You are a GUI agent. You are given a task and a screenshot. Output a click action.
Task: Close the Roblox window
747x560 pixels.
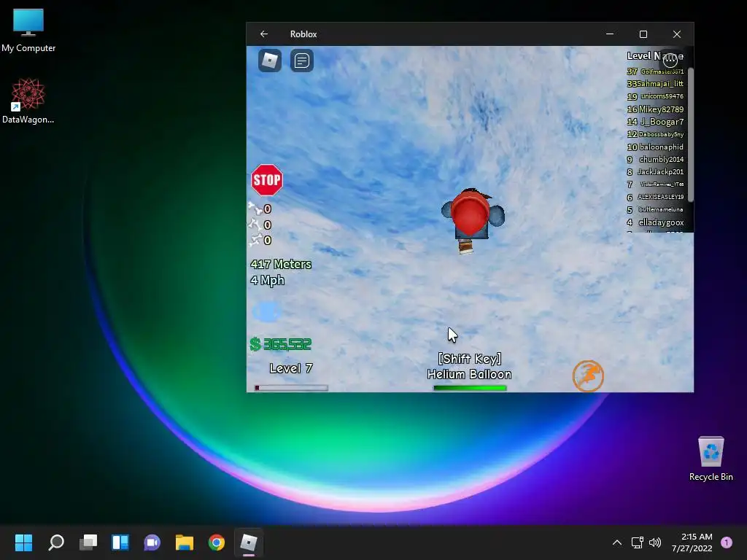pos(677,34)
